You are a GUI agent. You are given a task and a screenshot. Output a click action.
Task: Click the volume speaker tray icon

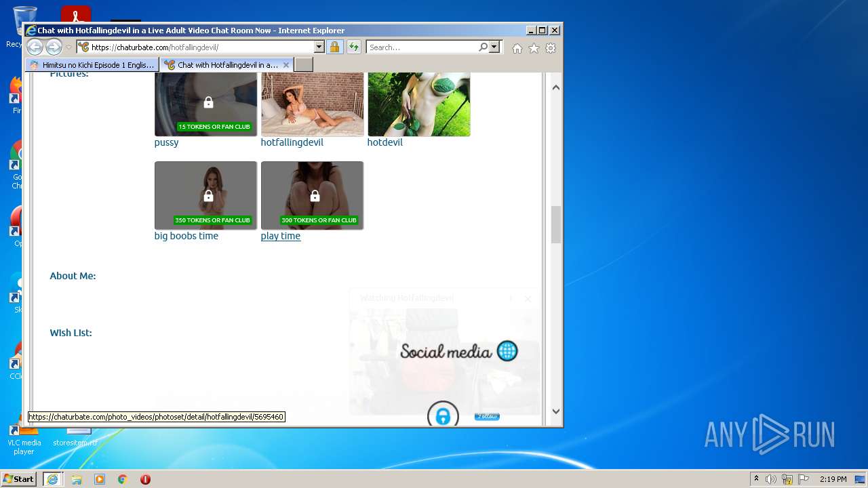(x=771, y=479)
